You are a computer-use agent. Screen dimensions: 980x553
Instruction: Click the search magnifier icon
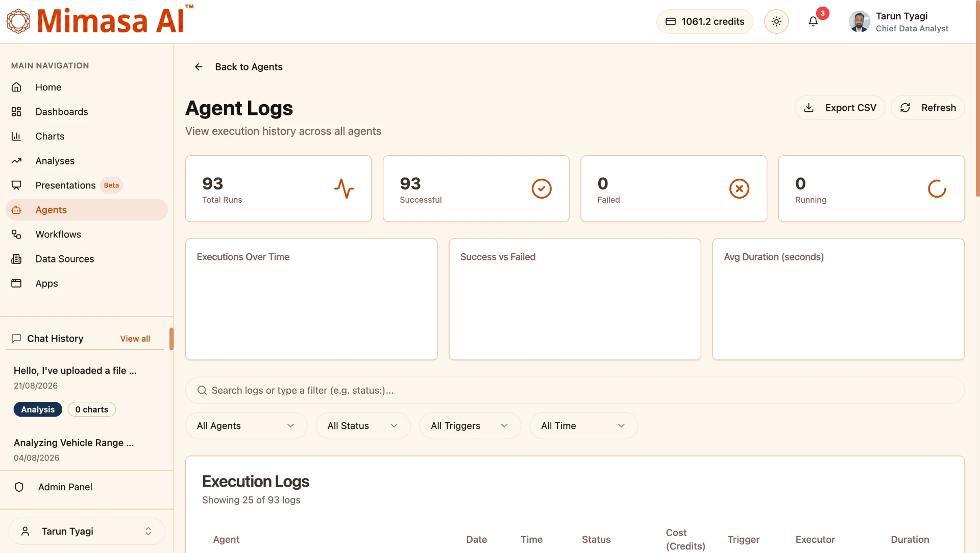[x=202, y=390]
